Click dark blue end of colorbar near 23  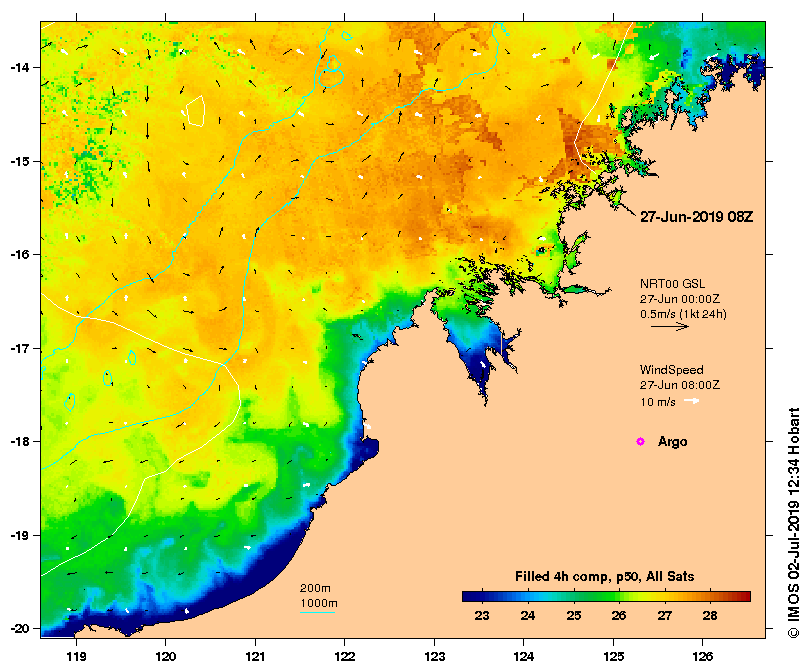point(472,597)
